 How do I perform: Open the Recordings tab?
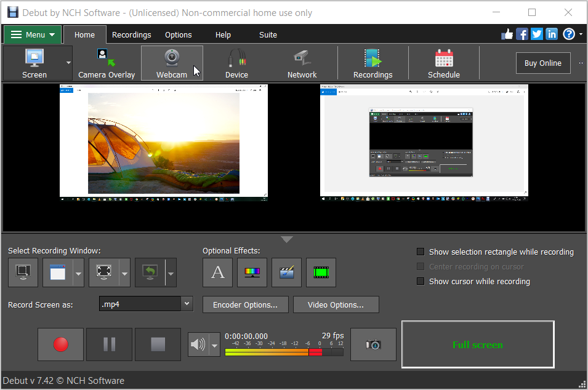[132, 35]
